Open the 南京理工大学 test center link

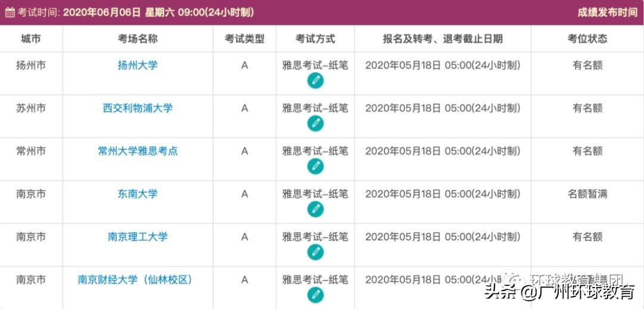coord(138,237)
